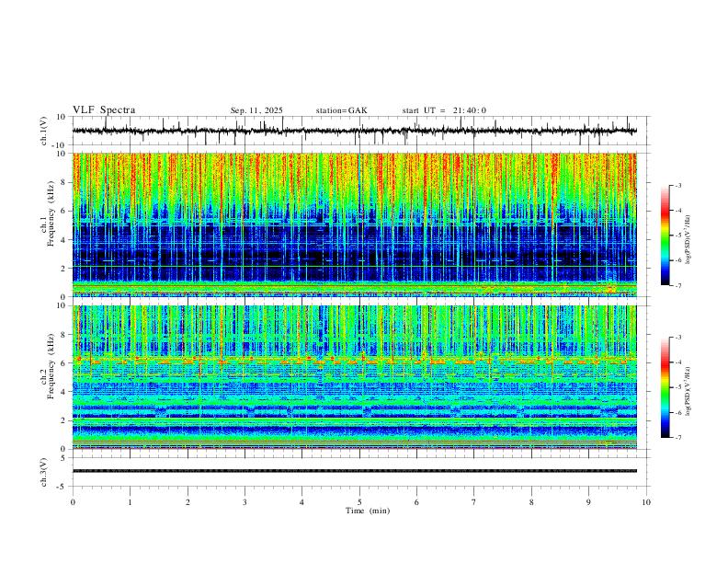Screen dimensions: 728x563
Task: Click the "VLF Spectra" title text
Action: coord(104,110)
